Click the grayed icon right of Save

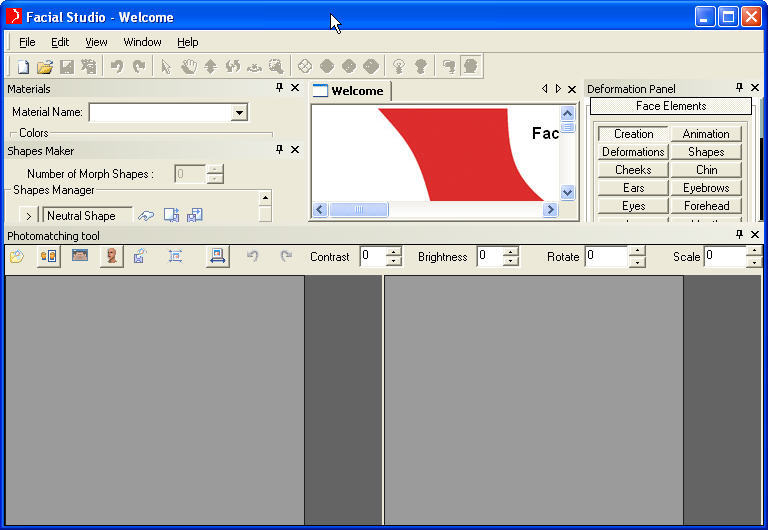89,66
